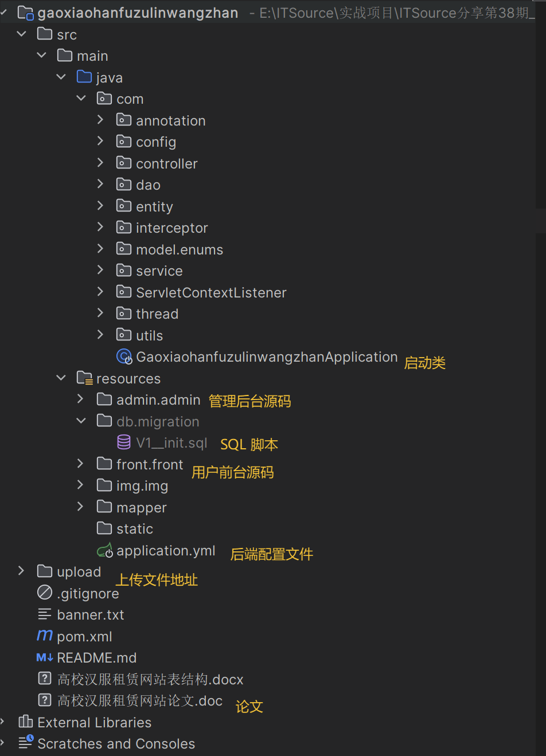
Task: Click the External Libraries icon
Action: 25,722
